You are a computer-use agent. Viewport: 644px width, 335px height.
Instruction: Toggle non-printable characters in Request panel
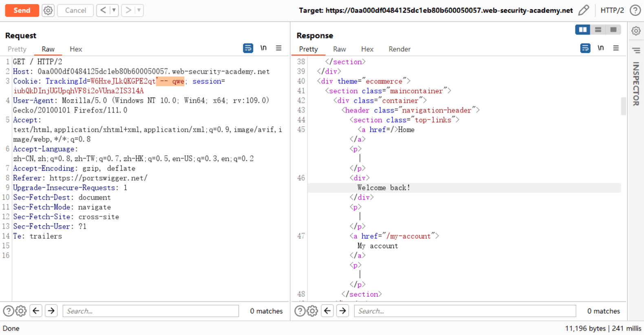(263, 48)
